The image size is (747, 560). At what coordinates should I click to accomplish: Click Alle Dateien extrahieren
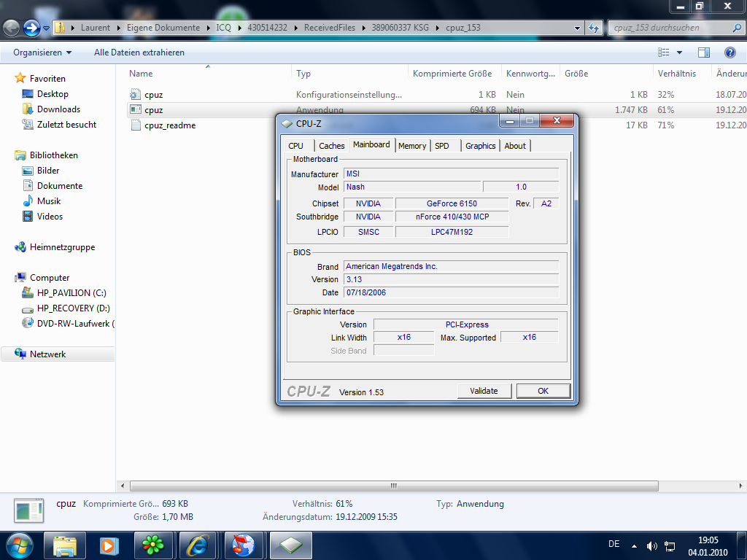(x=139, y=52)
